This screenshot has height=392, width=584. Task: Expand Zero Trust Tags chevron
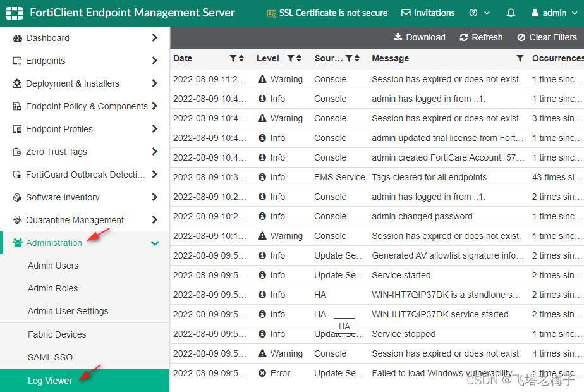click(x=155, y=151)
